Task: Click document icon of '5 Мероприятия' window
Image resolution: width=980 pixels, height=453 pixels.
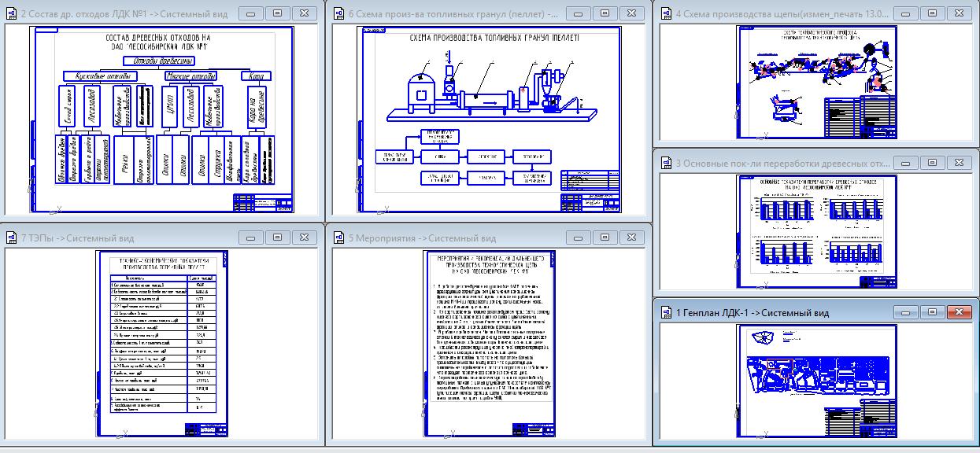Action: point(338,238)
